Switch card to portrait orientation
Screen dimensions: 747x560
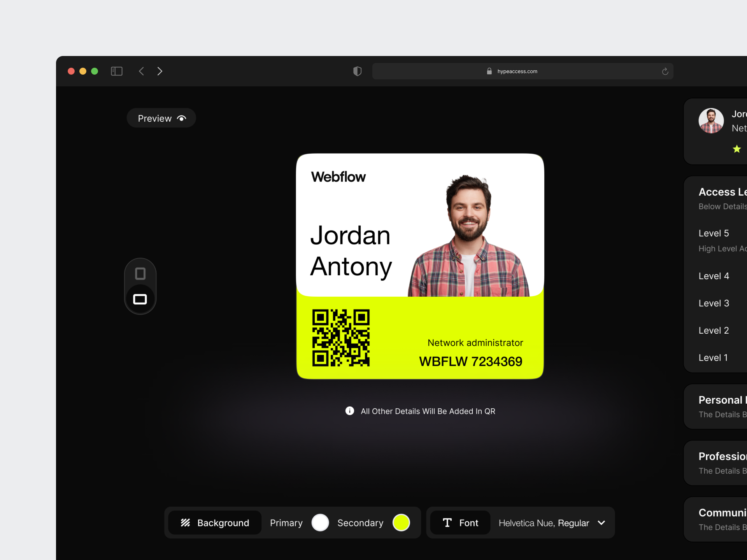click(x=140, y=274)
